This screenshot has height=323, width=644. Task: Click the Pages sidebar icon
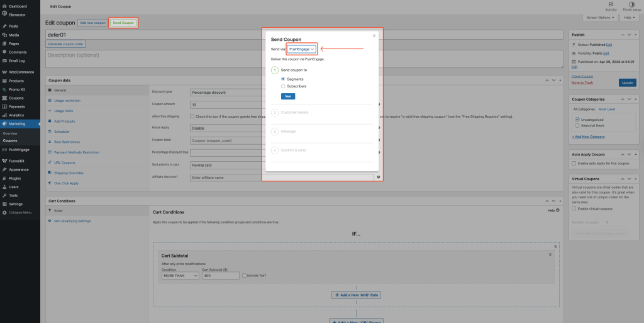pos(4,43)
